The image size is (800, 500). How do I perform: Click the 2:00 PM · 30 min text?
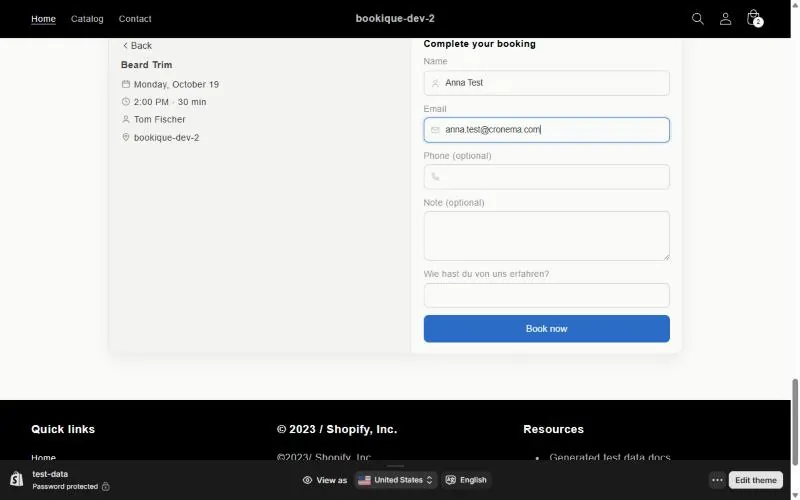170,102
